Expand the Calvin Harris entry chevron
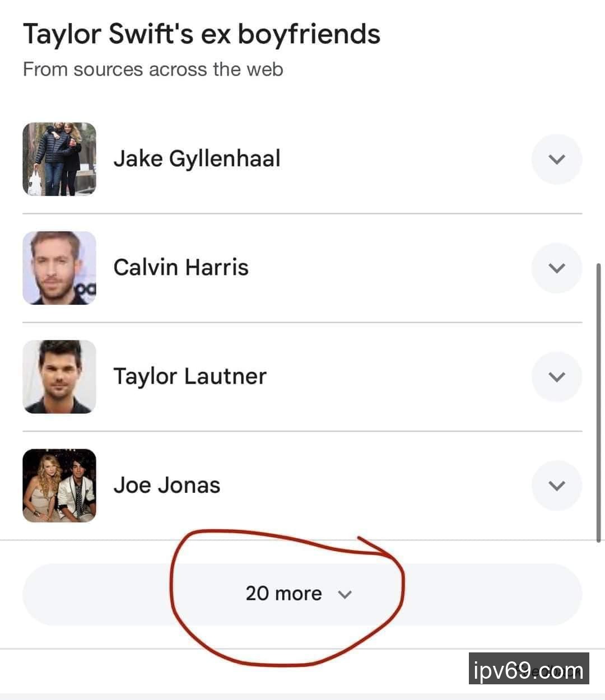The width and height of the screenshot is (605, 700). [556, 268]
